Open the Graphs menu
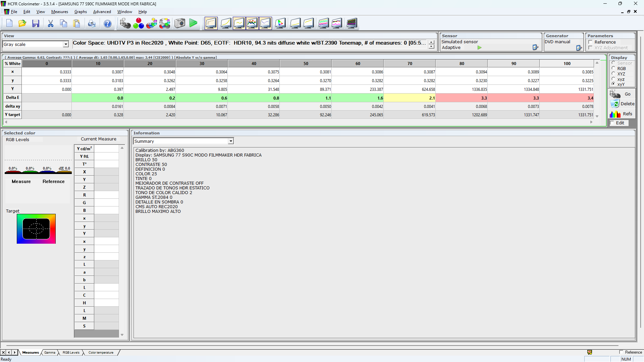Viewport: 644px width, 362px height. pos(80,12)
